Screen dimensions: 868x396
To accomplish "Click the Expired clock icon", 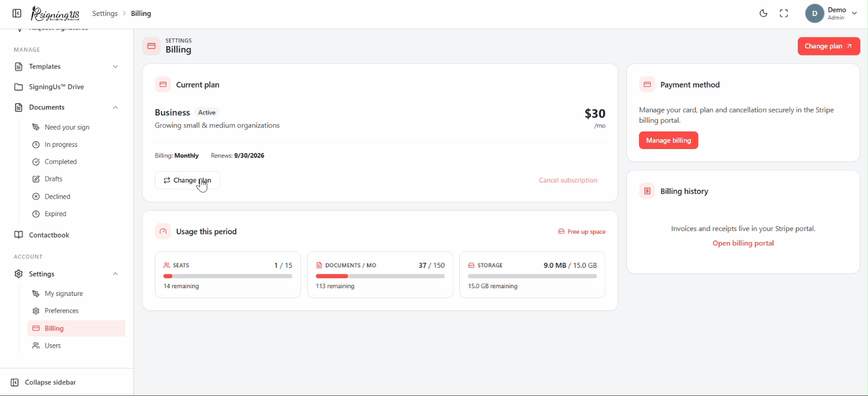I will (x=36, y=214).
